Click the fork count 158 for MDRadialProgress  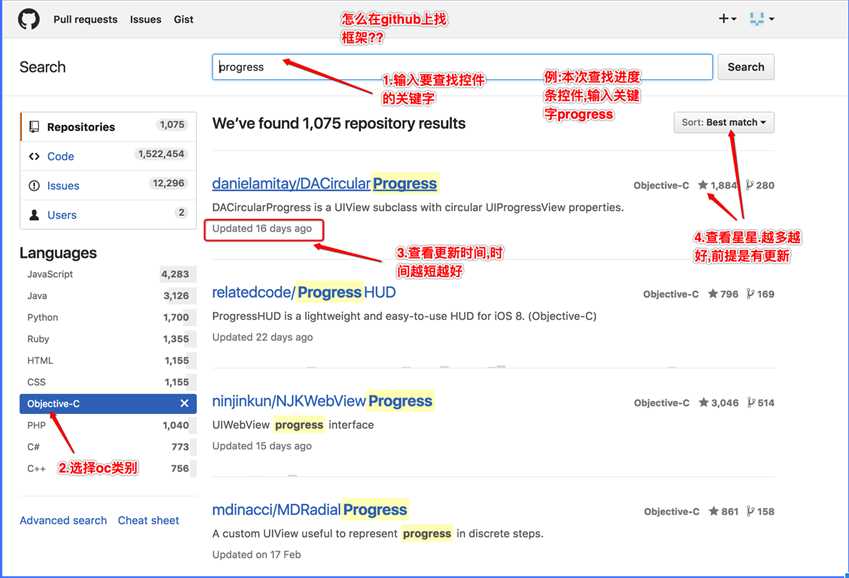[x=760, y=511]
